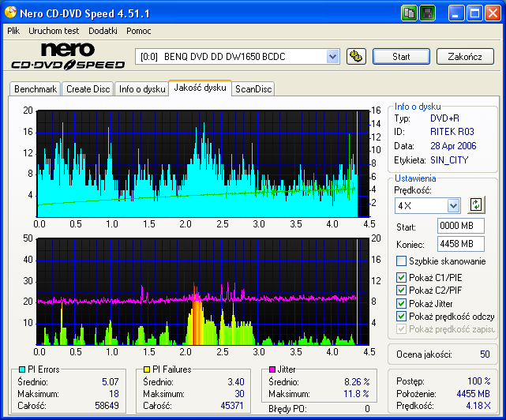The image size is (506, 420).
Task: Click the yellow PI Failures color swatch
Action: click(147, 369)
